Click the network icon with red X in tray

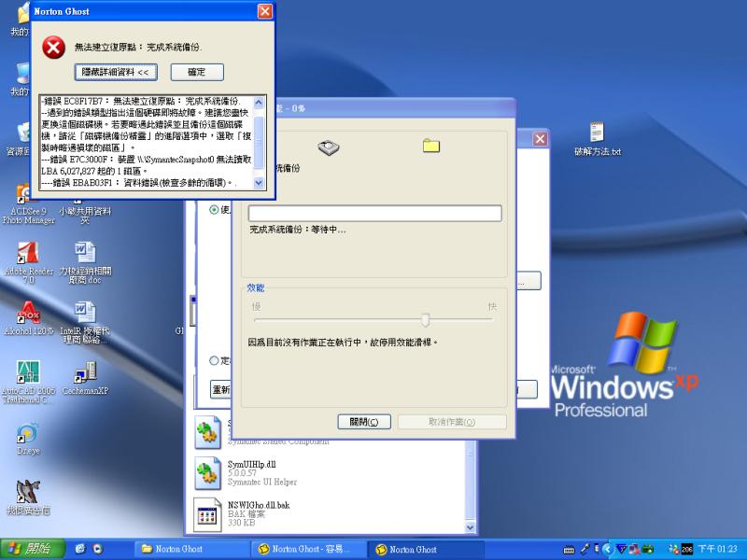click(x=635, y=550)
